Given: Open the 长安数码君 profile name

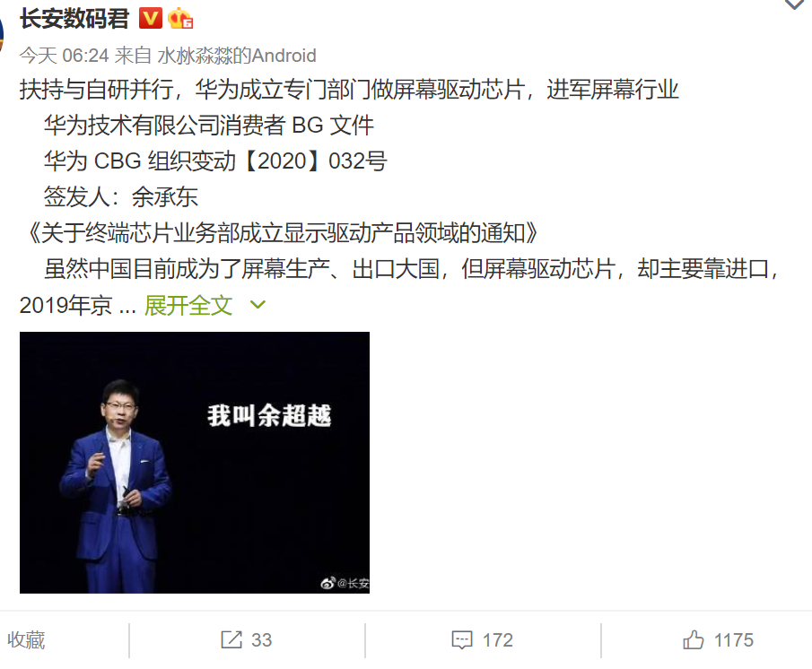Looking at the screenshot, I should point(74,19).
